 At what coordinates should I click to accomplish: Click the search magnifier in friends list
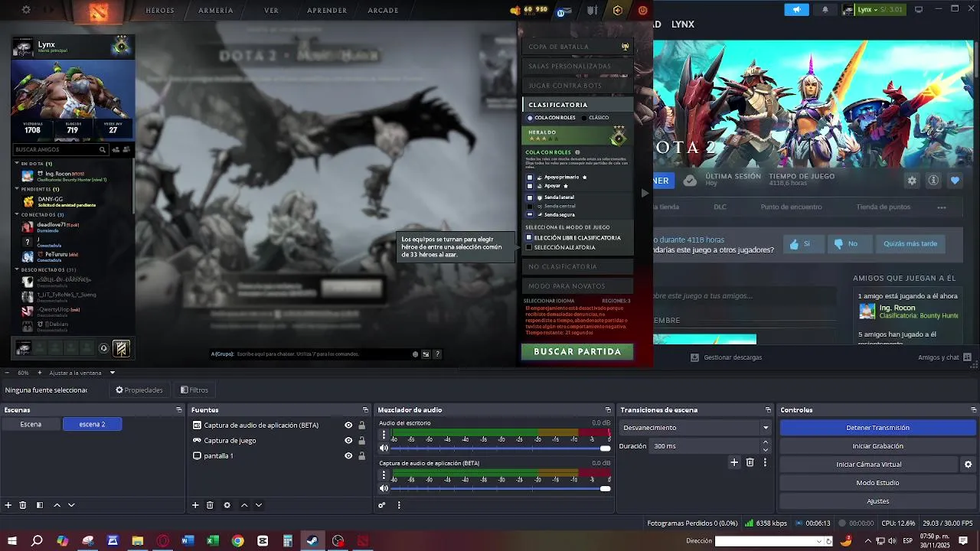pyautogui.click(x=103, y=150)
